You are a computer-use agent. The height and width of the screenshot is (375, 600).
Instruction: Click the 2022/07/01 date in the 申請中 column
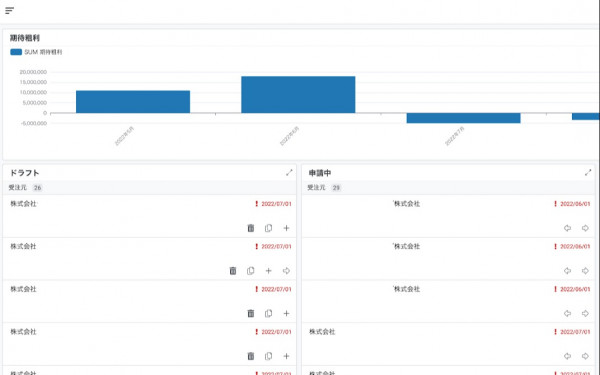(x=575, y=332)
